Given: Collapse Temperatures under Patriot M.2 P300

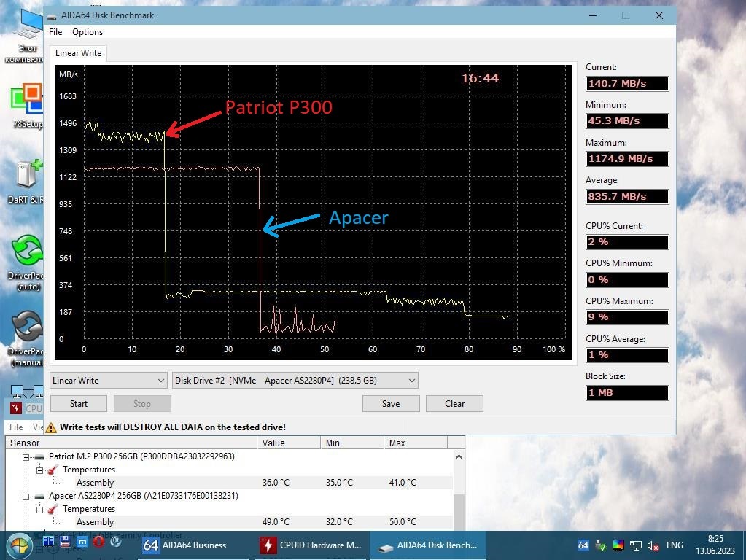Looking at the screenshot, I should tap(39, 470).
